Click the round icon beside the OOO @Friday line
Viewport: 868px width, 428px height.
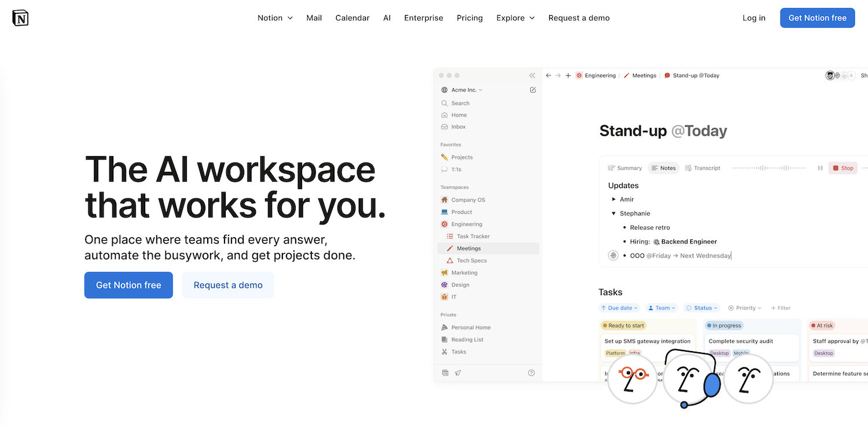pyautogui.click(x=613, y=256)
